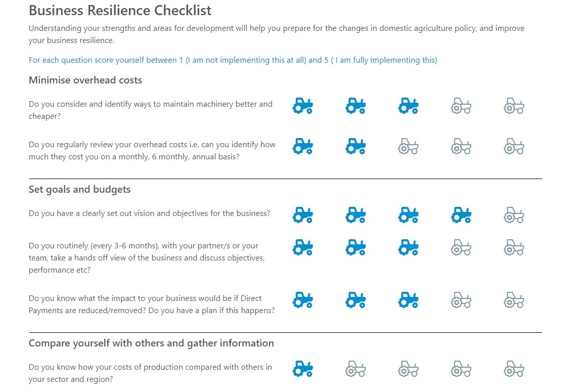Rate costs of production comparison 2 tractors
Viewport: 572px width, 392px height.
click(x=356, y=369)
